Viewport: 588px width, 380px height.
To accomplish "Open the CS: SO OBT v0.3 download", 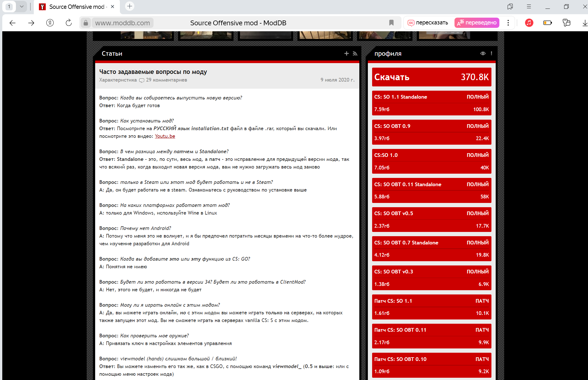I will (x=431, y=278).
